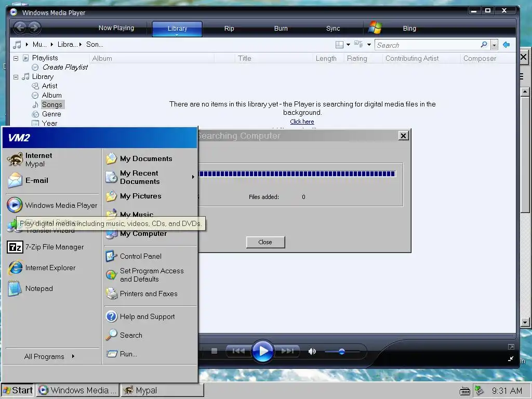The height and width of the screenshot is (399, 532).
Task: Click the background window scrollbar down arrow
Action: (525, 322)
